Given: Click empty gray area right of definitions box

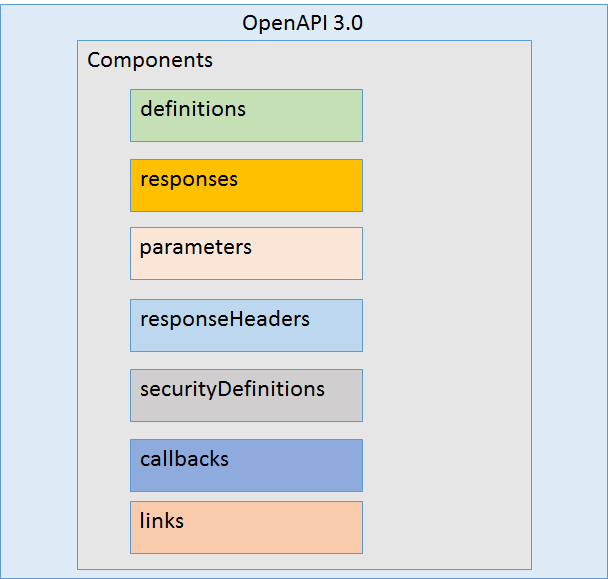Looking at the screenshot, I should (x=445, y=115).
